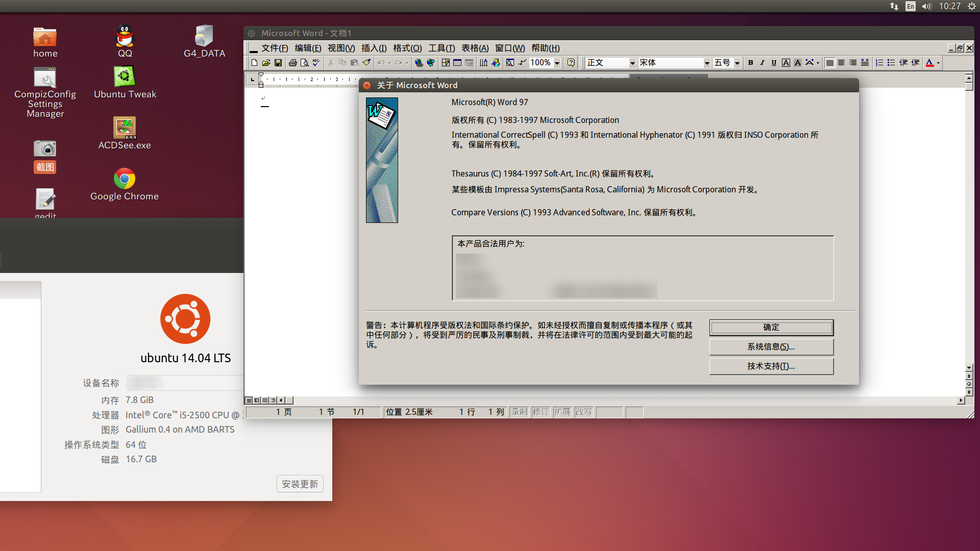Click 系统信息(S)... button
The height and width of the screenshot is (551, 980).
(771, 347)
